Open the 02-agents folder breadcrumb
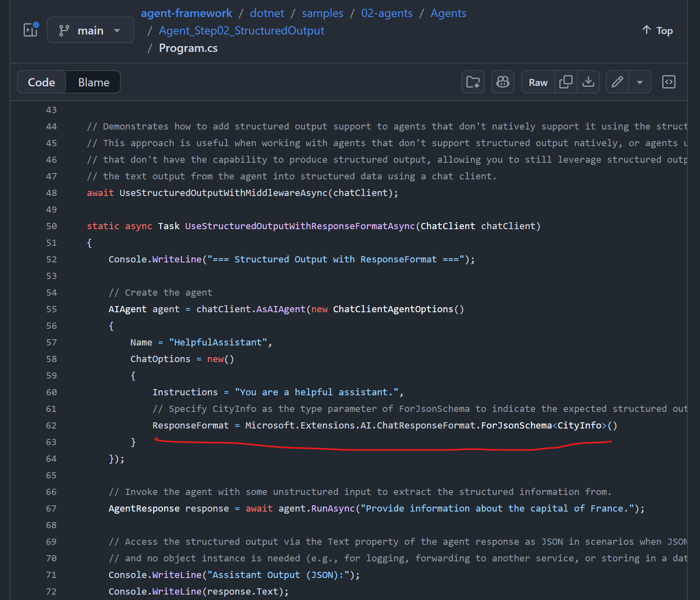This screenshot has height=600, width=700. (x=387, y=13)
